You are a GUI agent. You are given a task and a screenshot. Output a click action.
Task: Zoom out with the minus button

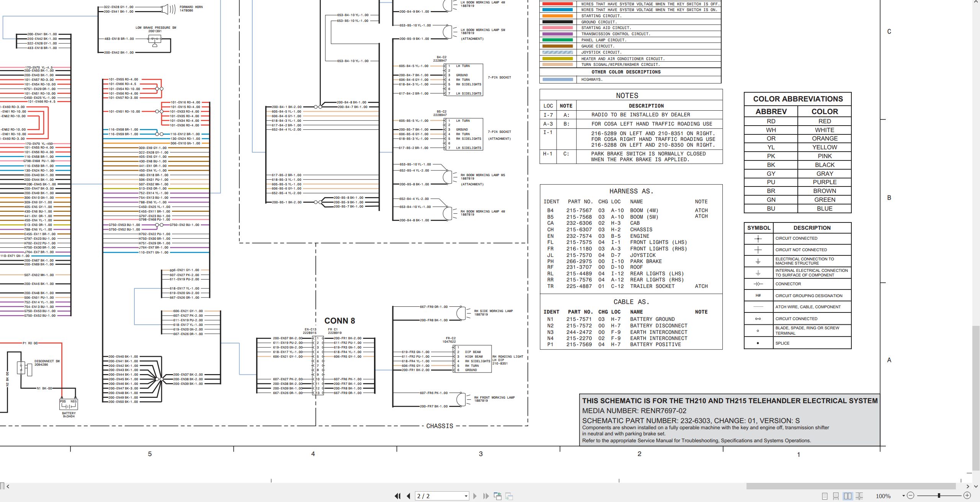(x=911, y=495)
